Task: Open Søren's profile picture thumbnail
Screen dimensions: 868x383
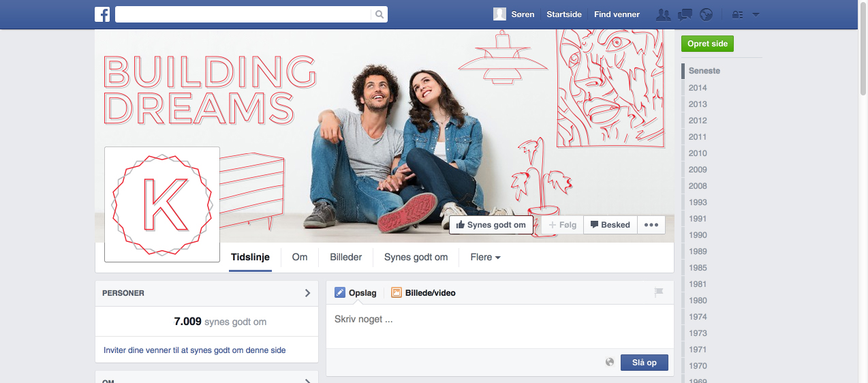Action: pos(499,14)
